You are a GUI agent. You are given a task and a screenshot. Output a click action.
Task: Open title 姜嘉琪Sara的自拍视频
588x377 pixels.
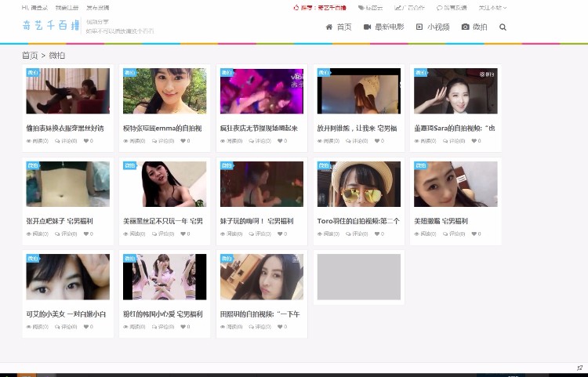click(455, 129)
